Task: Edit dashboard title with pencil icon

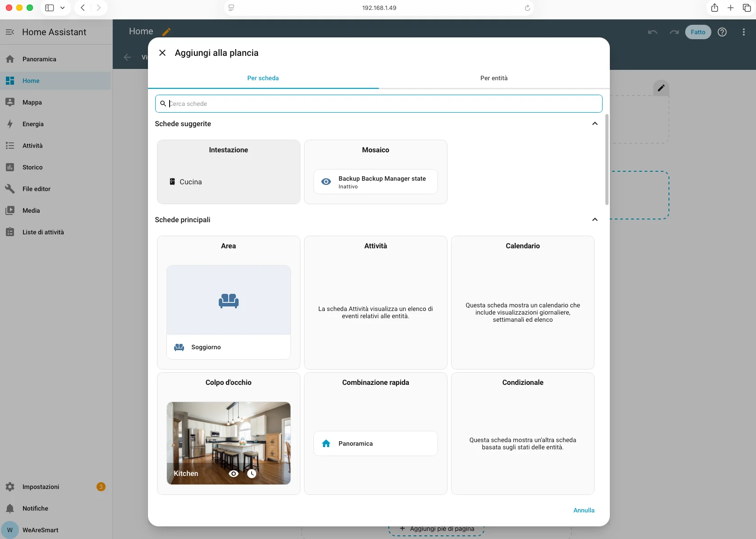Action: pos(166,32)
